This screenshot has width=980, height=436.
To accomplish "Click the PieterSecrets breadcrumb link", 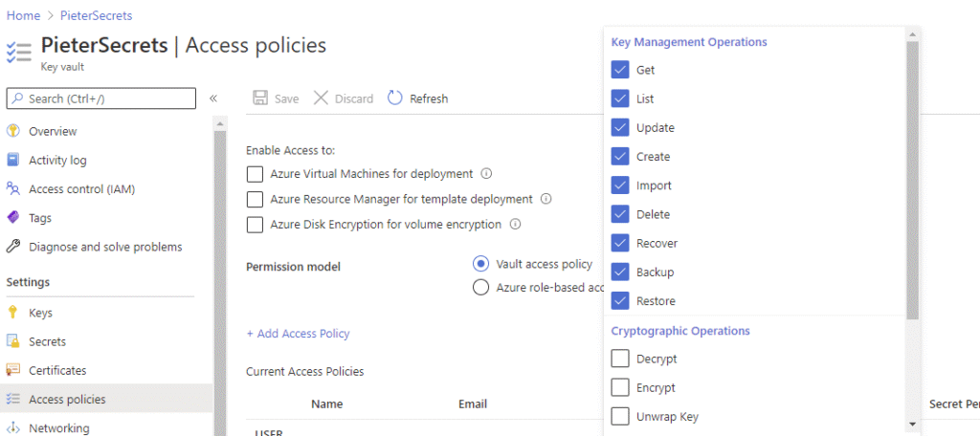I will [x=97, y=15].
